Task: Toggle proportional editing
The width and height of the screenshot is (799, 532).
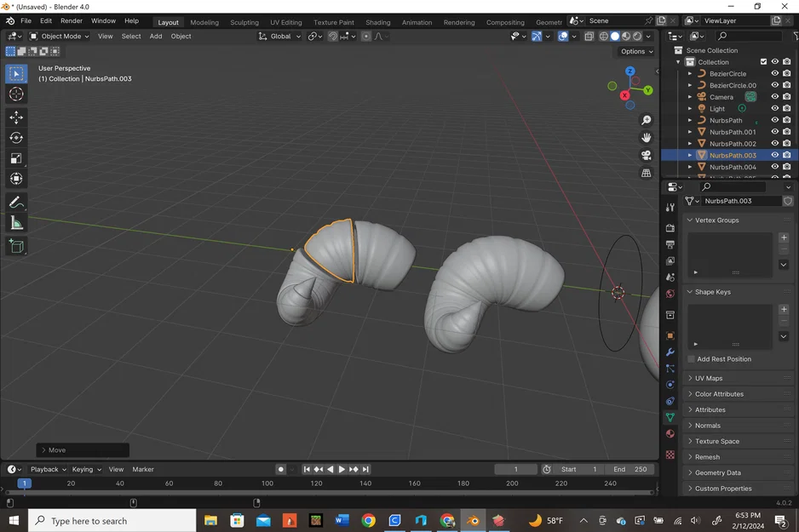Action: pos(366,36)
